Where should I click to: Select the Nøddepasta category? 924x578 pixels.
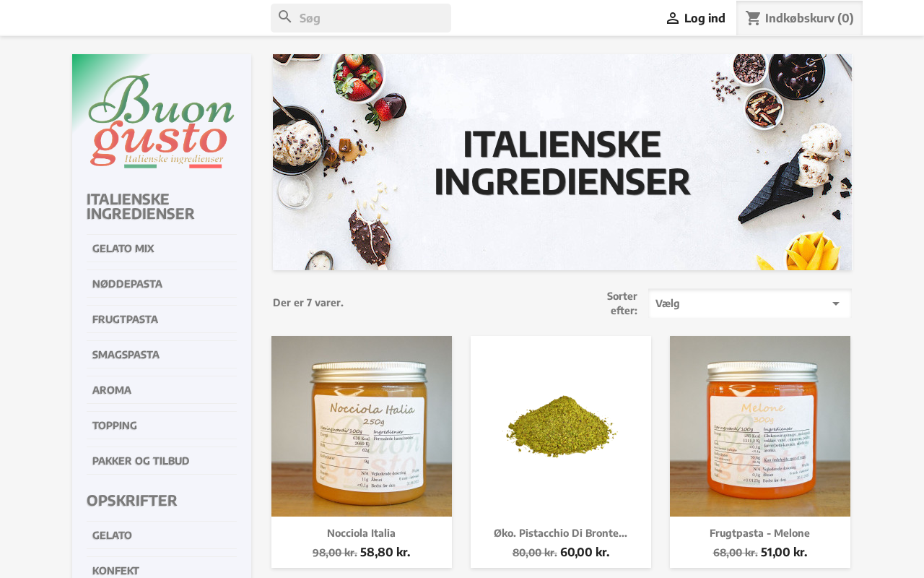[x=127, y=284]
